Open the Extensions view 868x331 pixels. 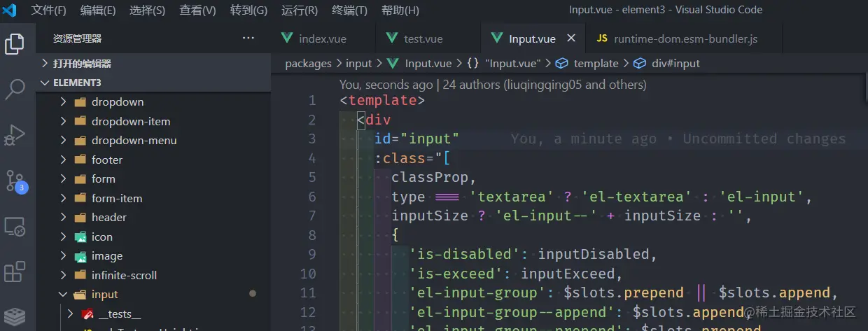pyautogui.click(x=15, y=271)
